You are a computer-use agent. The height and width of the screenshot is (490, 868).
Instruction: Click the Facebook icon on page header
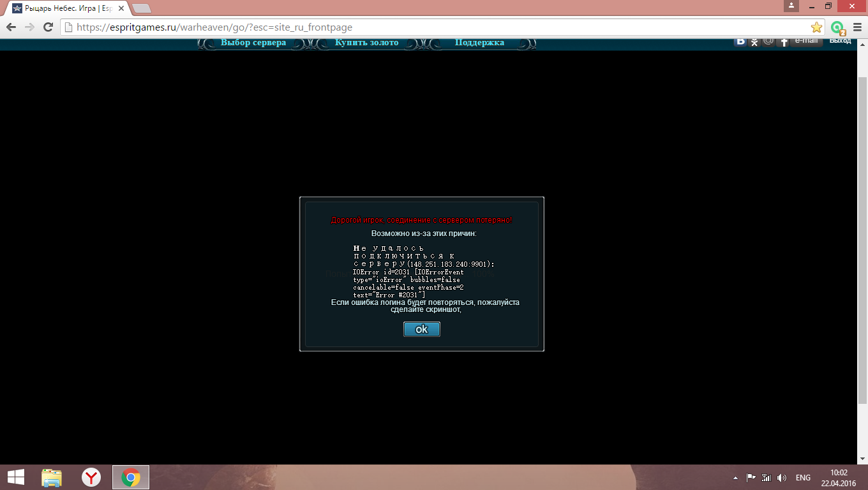click(x=782, y=42)
